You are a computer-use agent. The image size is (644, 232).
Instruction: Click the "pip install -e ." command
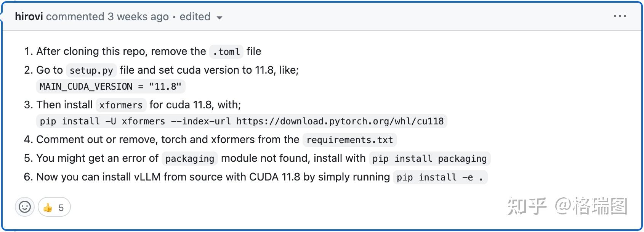point(440,177)
